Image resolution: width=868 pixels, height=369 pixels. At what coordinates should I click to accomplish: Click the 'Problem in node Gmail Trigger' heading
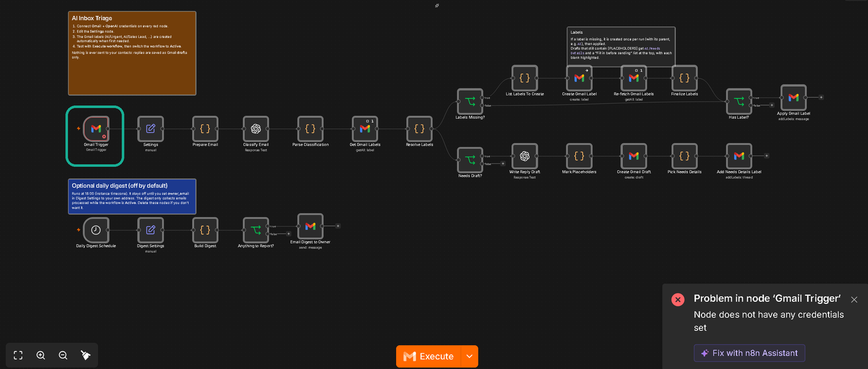(x=767, y=298)
